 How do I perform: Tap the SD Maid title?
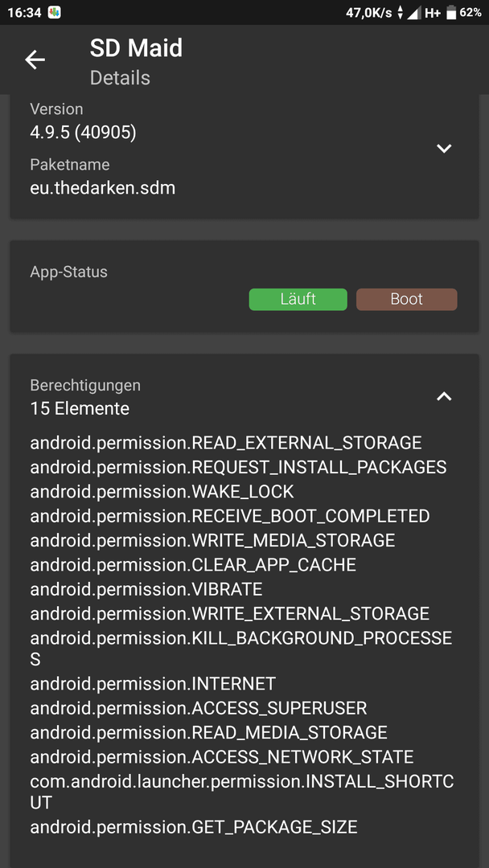tap(136, 49)
